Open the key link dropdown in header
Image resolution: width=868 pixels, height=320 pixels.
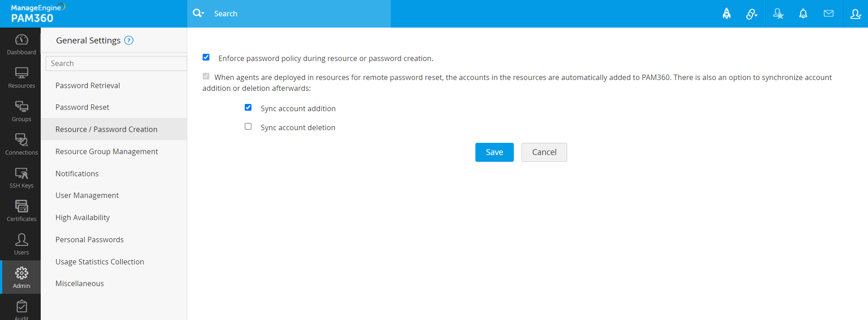coord(751,14)
